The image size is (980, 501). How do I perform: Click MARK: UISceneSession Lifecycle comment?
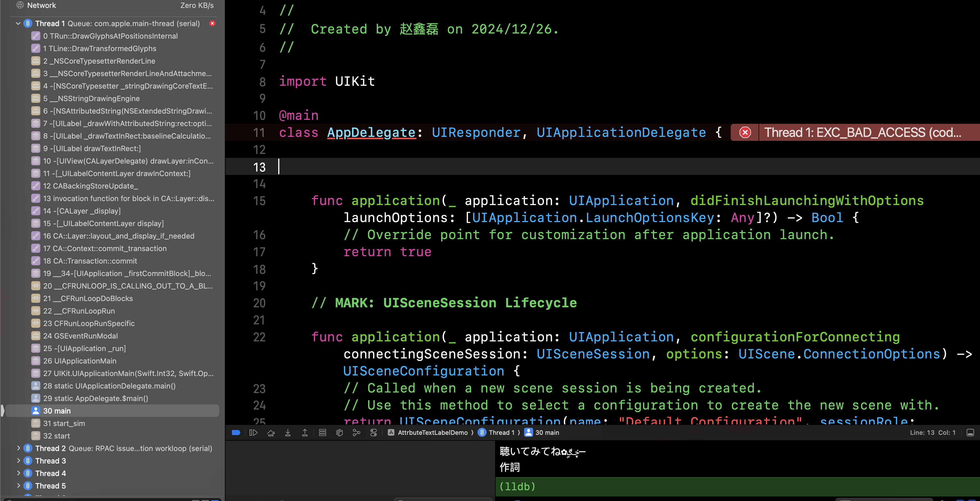click(x=444, y=303)
